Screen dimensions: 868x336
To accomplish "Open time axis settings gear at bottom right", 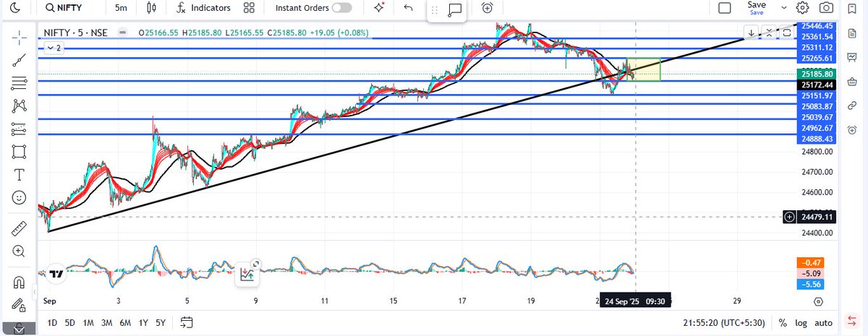I will 817,301.
